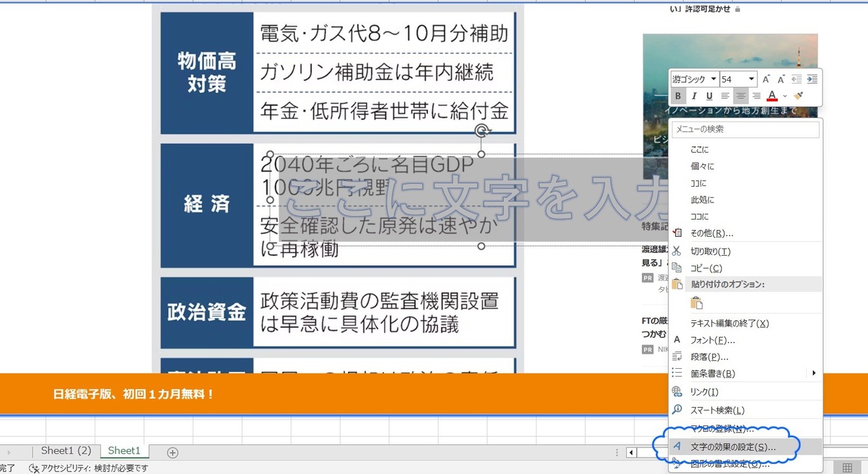The width and height of the screenshot is (868, 474).
Task: Click the 物価高対策 heading cell
Action: [x=206, y=73]
